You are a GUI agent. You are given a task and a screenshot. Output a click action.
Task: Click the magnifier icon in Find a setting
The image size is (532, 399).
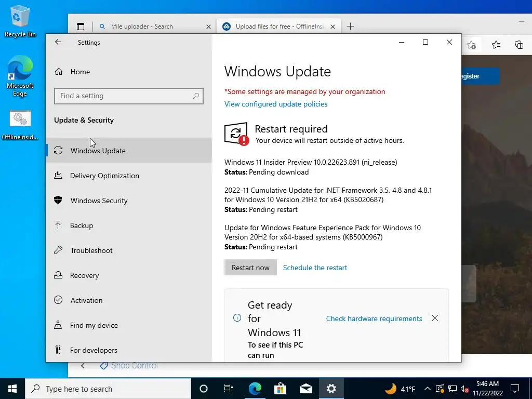pos(196,96)
